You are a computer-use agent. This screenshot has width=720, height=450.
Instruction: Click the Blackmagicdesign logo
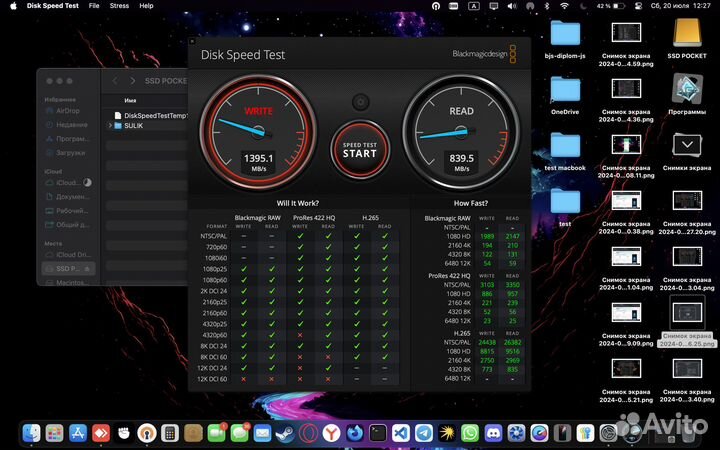click(484, 54)
